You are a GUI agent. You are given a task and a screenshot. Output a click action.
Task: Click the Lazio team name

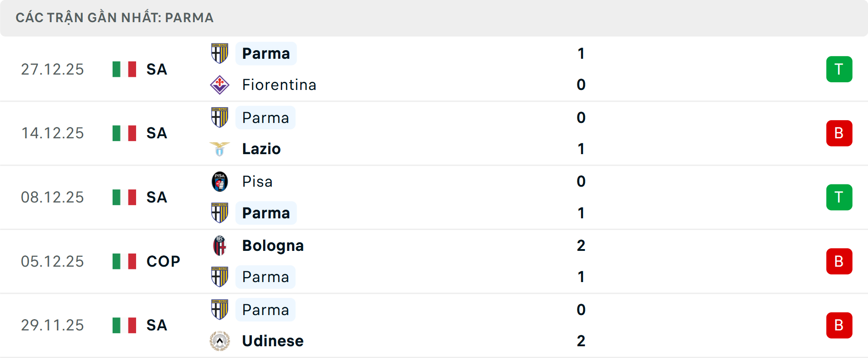(260, 149)
